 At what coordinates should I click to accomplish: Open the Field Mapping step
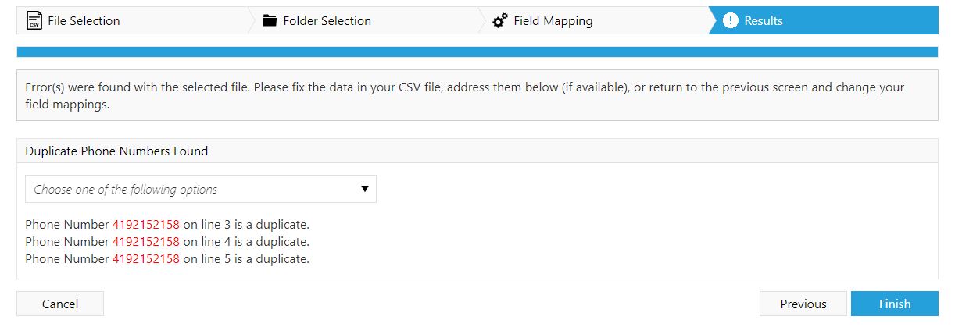pos(553,21)
